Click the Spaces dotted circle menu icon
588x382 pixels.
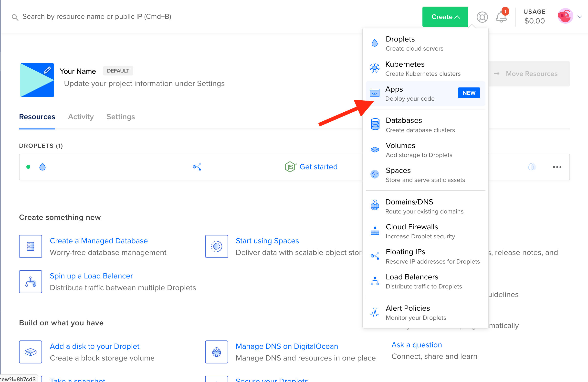(x=375, y=174)
